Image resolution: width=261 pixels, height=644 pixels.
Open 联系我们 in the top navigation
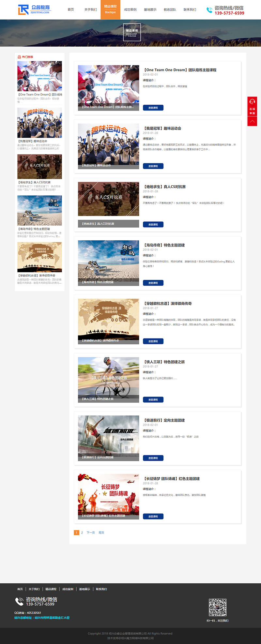[190, 9]
